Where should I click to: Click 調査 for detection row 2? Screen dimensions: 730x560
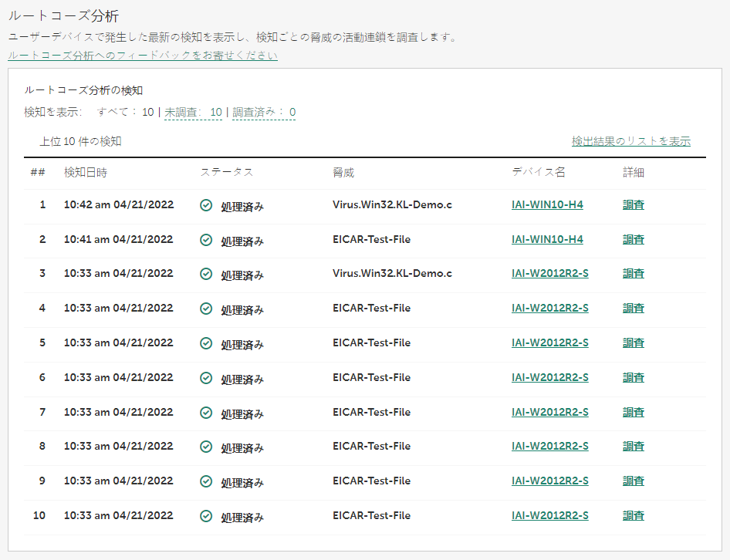(x=634, y=240)
